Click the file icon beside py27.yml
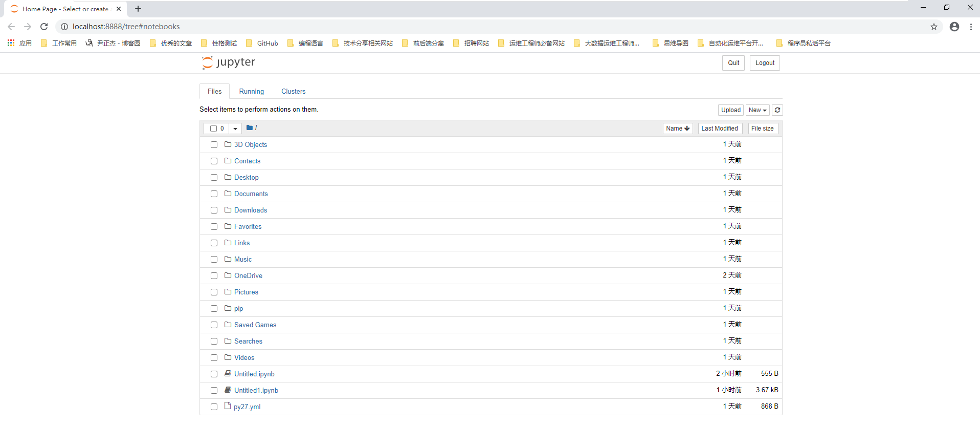The width and height of the screenshot is (980, 426). pyautogui.click(x=228, y=406)
